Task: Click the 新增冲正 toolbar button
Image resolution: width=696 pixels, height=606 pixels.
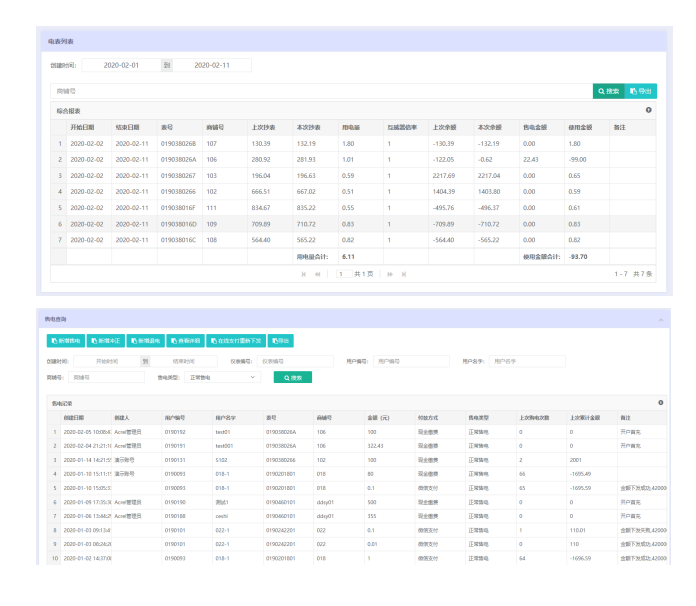Action: click(106, 341)
